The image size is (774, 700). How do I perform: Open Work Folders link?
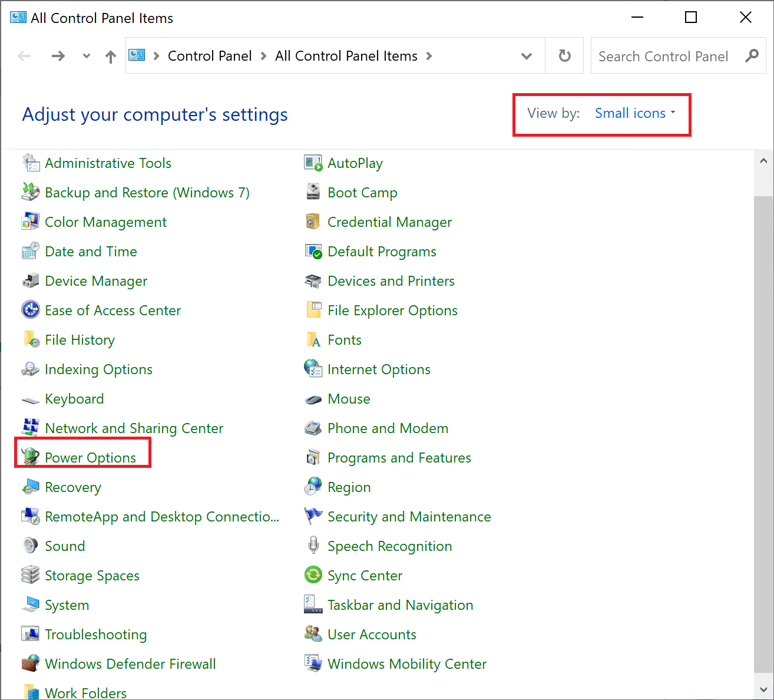86,693
